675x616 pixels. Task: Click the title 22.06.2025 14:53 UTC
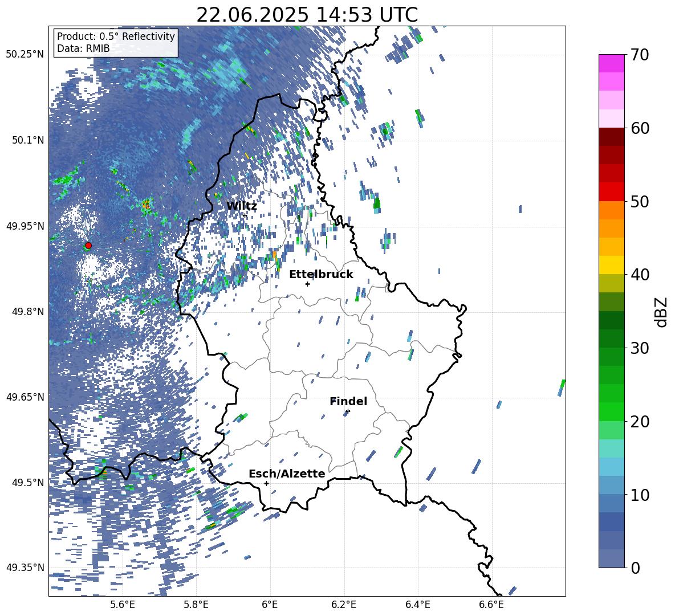[307, 15]
